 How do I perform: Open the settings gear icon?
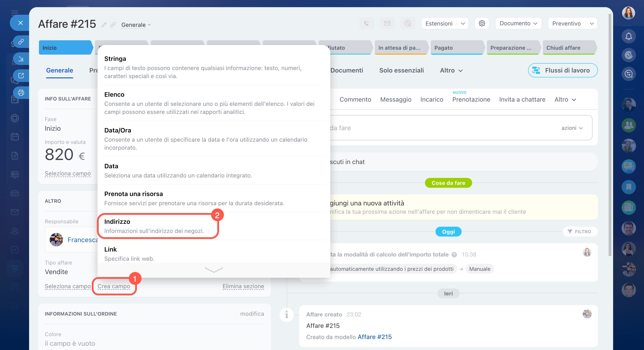(482, 23)
